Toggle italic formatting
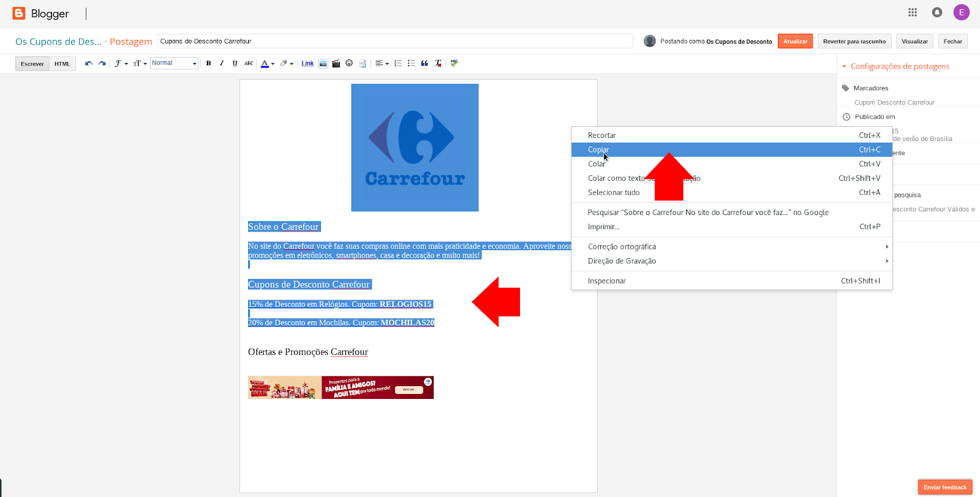The image size is (980, 497). [x=222, y=63]
